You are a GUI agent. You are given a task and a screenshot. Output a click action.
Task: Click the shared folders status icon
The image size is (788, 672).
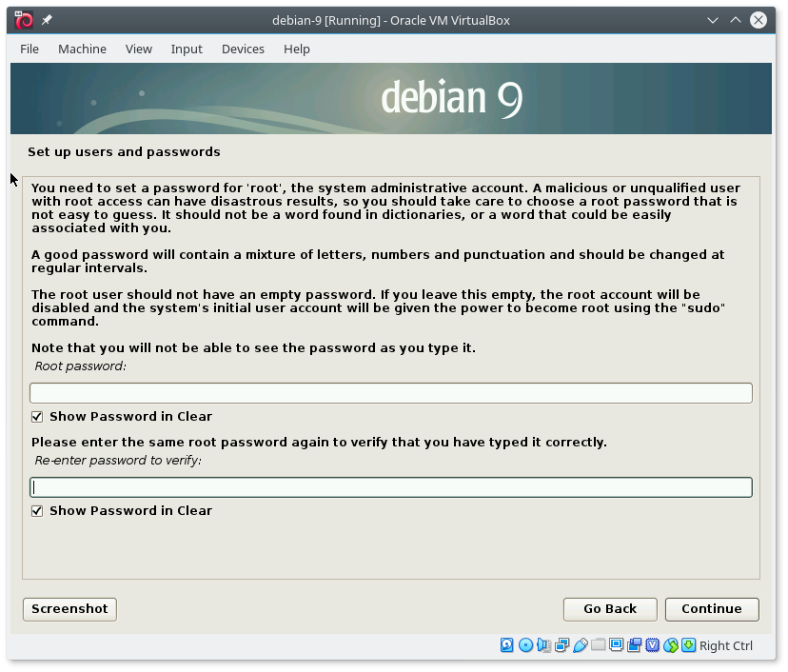(x=598, y=645)
